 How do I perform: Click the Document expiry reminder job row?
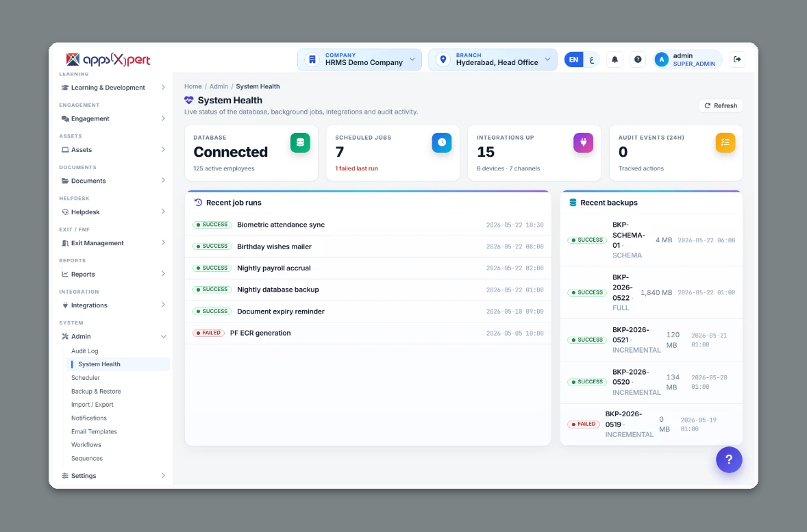pyautogui.click(x=368, y=312)
